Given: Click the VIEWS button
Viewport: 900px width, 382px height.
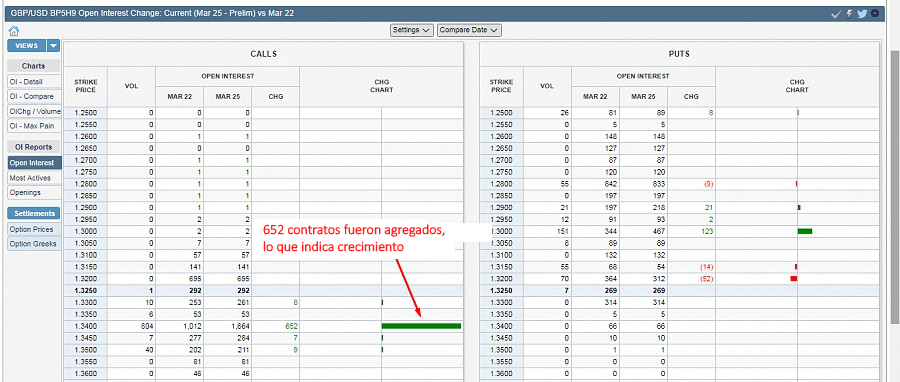Looking at the screenshot, I should coord(26,46).
